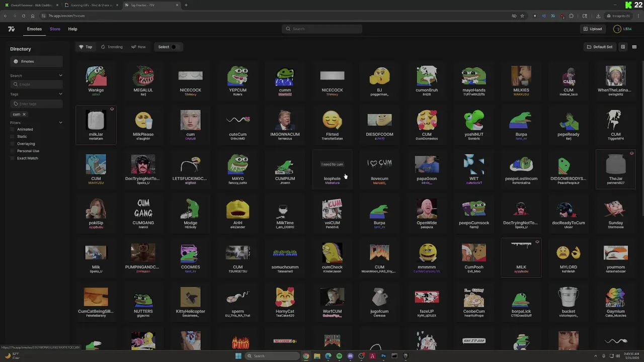Image resolution: width=644 pixels, height=362 pixels.
Task: Open the pepeReady emote
Action: [569, 125]
